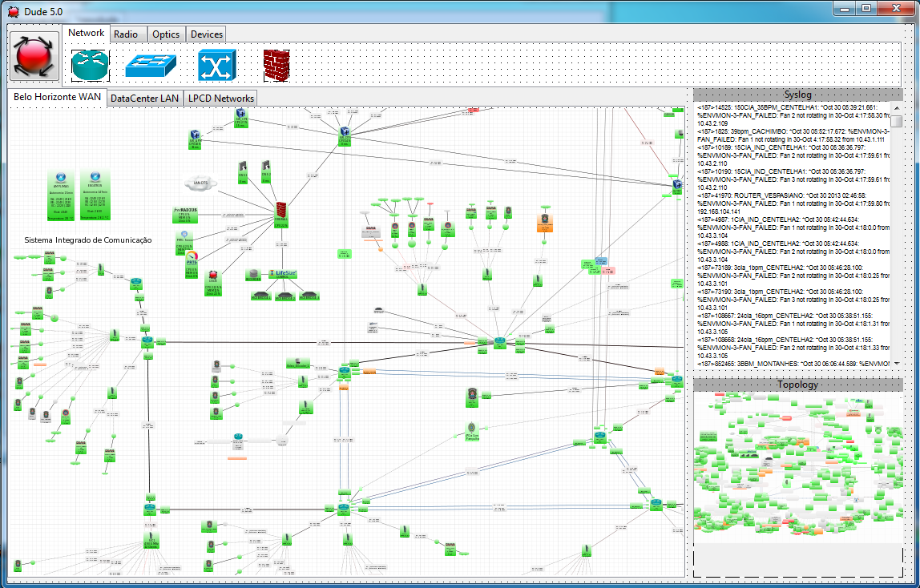Select syslog entry 3BBM_MONTANHES
The image size is (920, 588).
[793, 364]
